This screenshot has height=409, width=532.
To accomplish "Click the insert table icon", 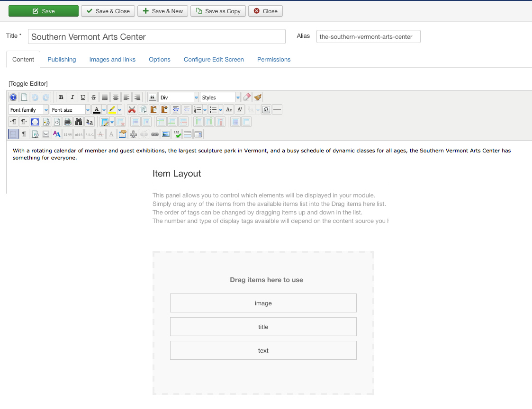I will (105, 122).
